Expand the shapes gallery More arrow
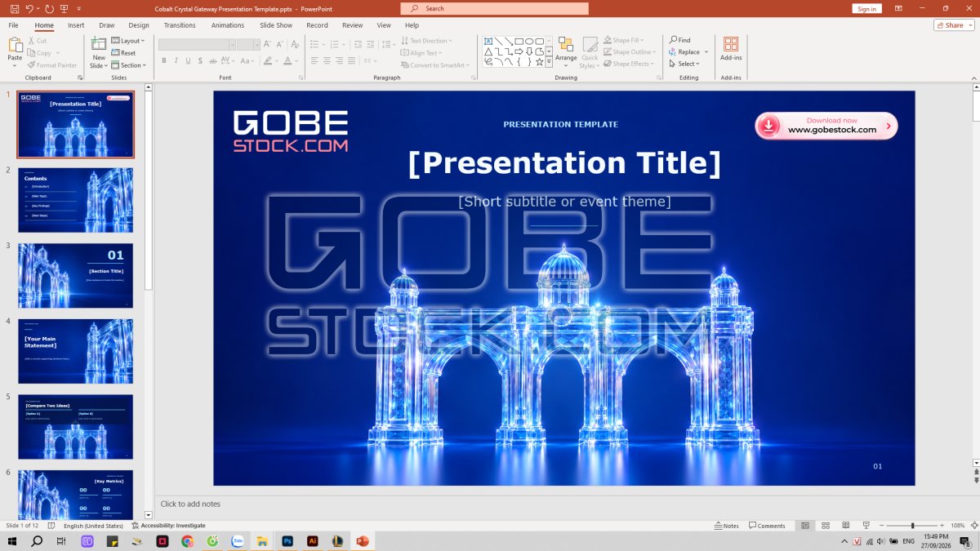Screen dimensions: 980x551 coord(550,62)
